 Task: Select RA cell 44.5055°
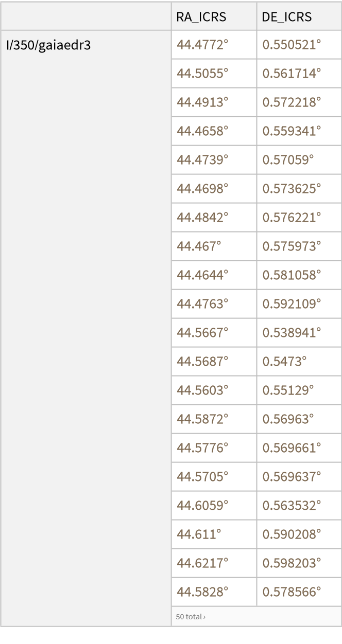(x=202, y=74)
